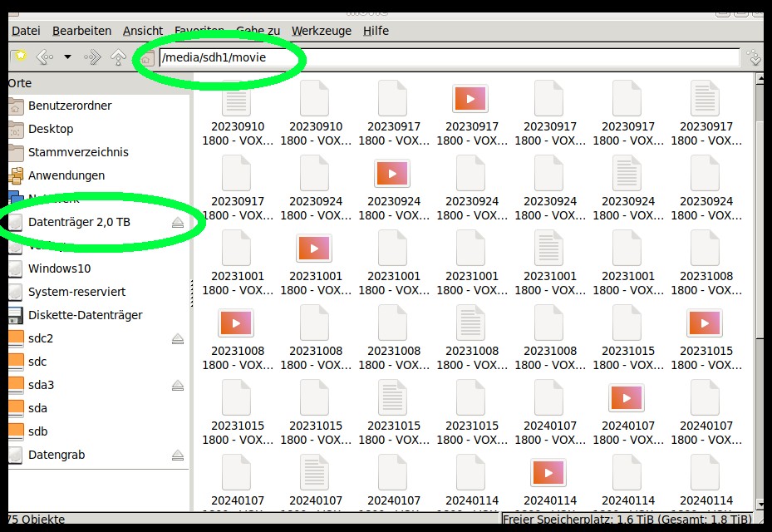The height and width of the screenshot is (532, 772).
Task: Select the 20240114 video file thumbnail
Action: point(548,473)
